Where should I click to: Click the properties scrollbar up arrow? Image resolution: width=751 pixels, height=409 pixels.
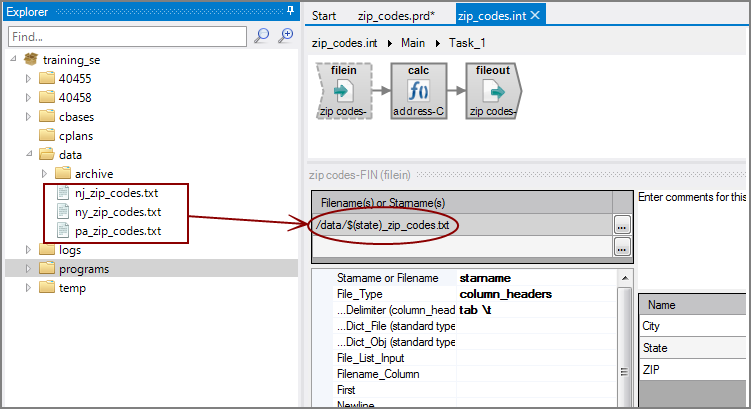click(x=625, y=278)
